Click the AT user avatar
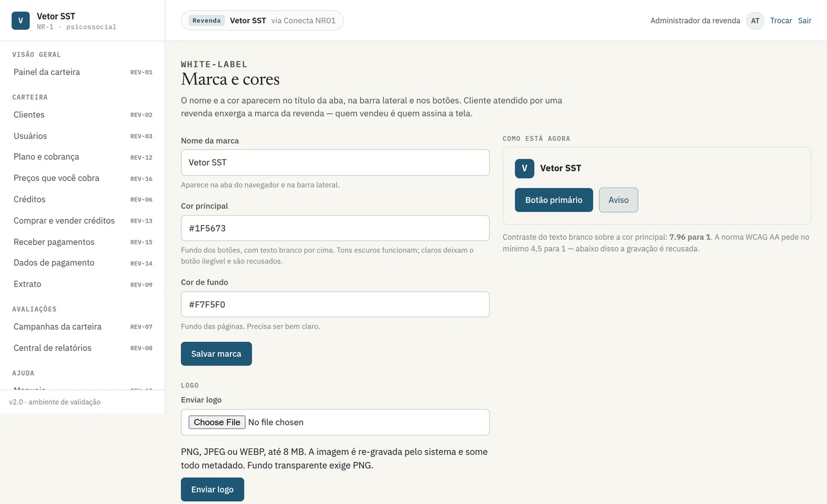Image resolution: width=827 pixels, height=504 pixels. 755,20
